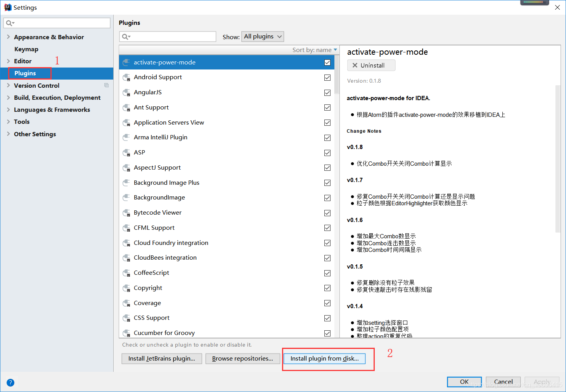Toggle the AngularJS plugin checkbox
Screen dimensions: 566x392
pyautogui.click(x=327, y=93)
